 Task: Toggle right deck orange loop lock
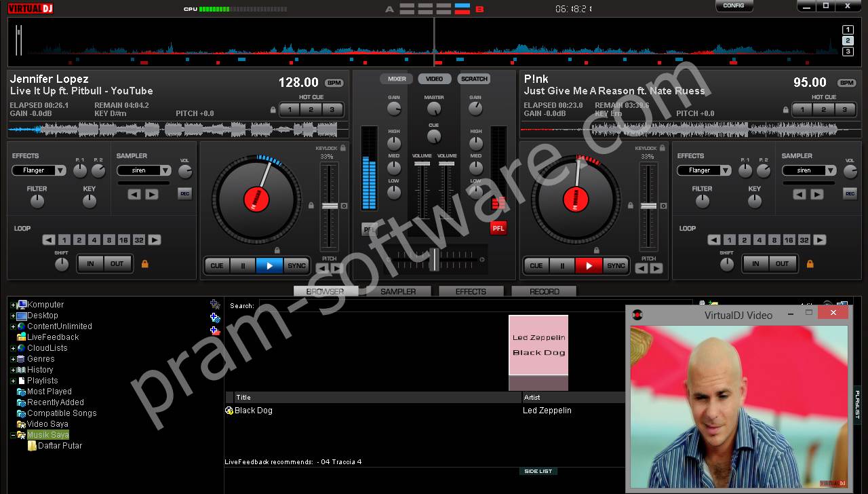810,263
